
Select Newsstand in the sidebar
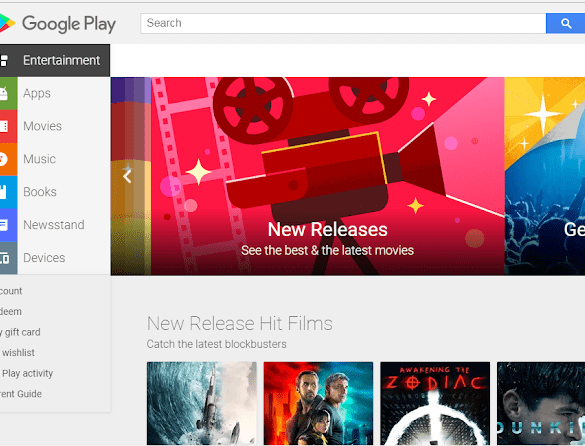pyautogui.click(x=54, y=225)
